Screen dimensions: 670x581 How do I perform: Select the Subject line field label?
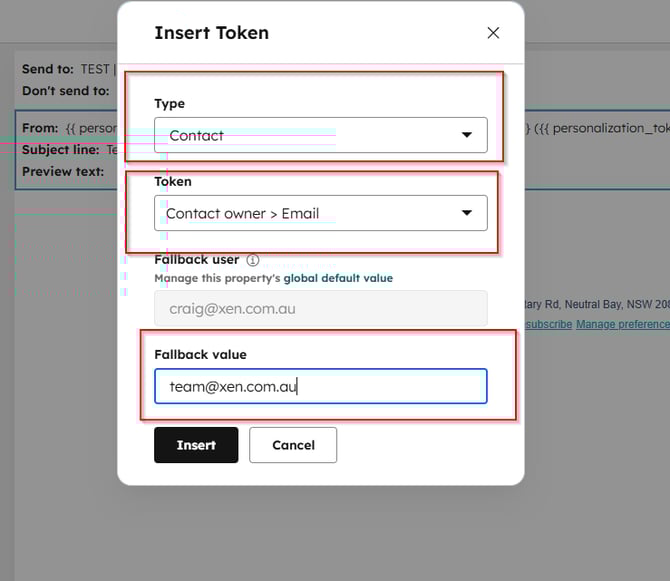[x=62, y=150]
